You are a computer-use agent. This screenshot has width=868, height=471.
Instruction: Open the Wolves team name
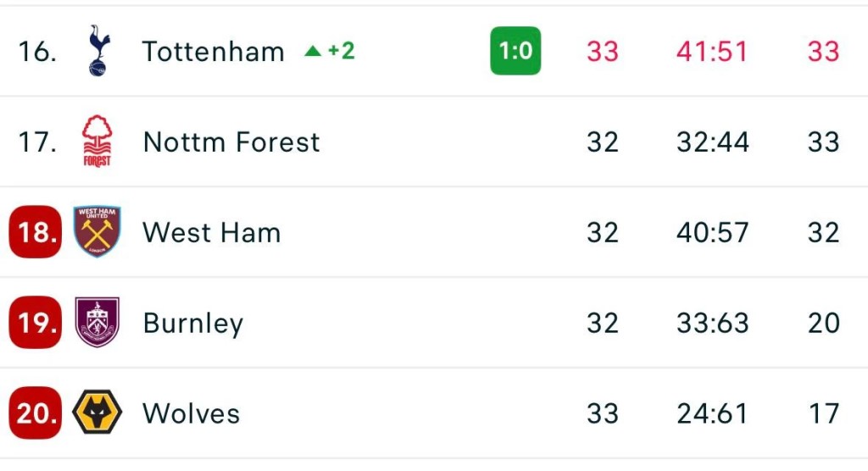pyautogui.click(x=192, y=413)
